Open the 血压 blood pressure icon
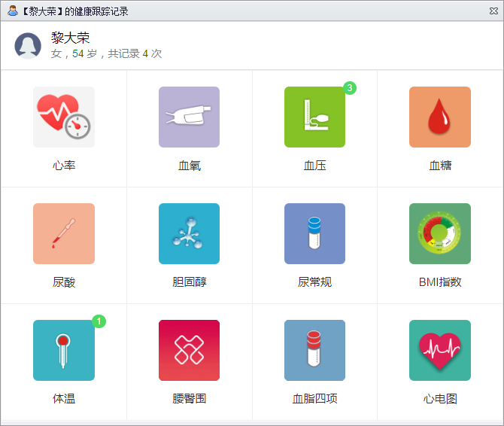Screen dimensions: 504x426 tap(314, 117)
